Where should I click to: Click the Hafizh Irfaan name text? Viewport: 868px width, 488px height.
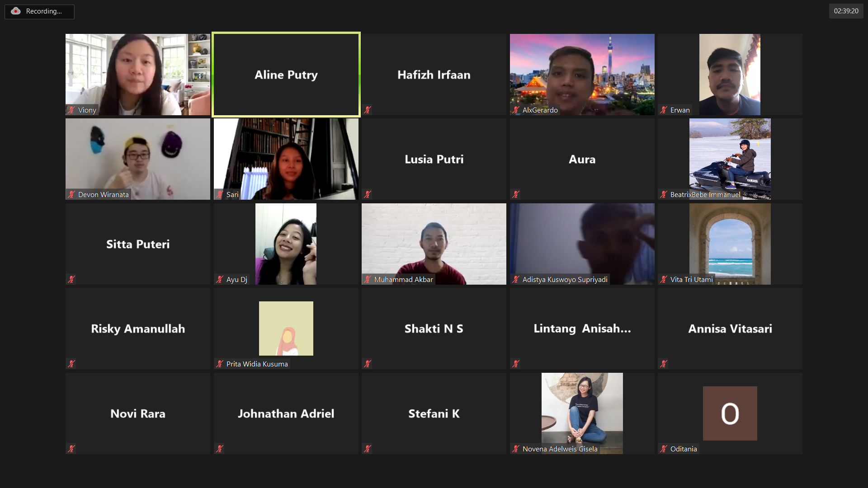click(x=434, y=75)
